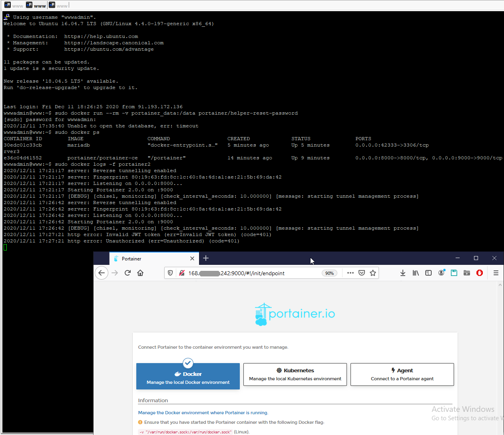Click the portainer.io logo
The image size is (504, 435).
pyautogui.click(x=295, y=314)
